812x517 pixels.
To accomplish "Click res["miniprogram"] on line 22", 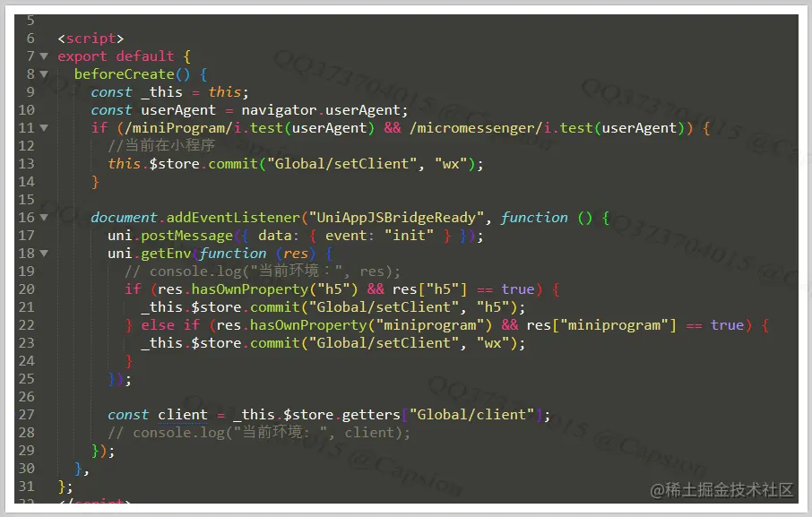I will pyautogui.click(x=601, y=325).
